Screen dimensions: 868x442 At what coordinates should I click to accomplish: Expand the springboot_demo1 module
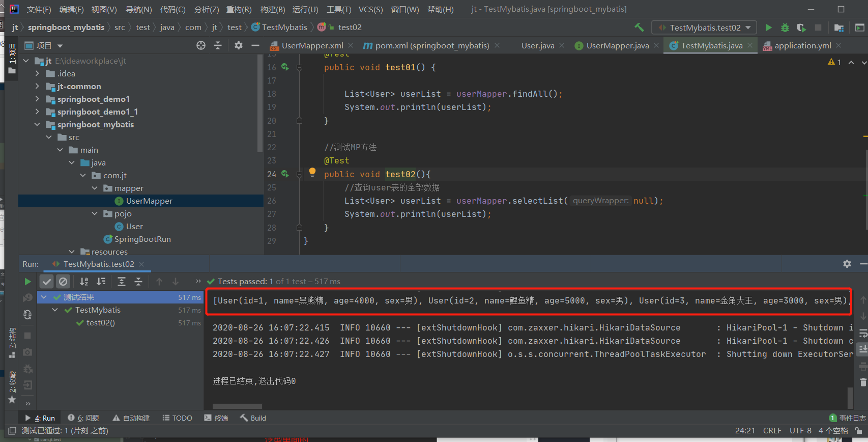click(37, 99)
